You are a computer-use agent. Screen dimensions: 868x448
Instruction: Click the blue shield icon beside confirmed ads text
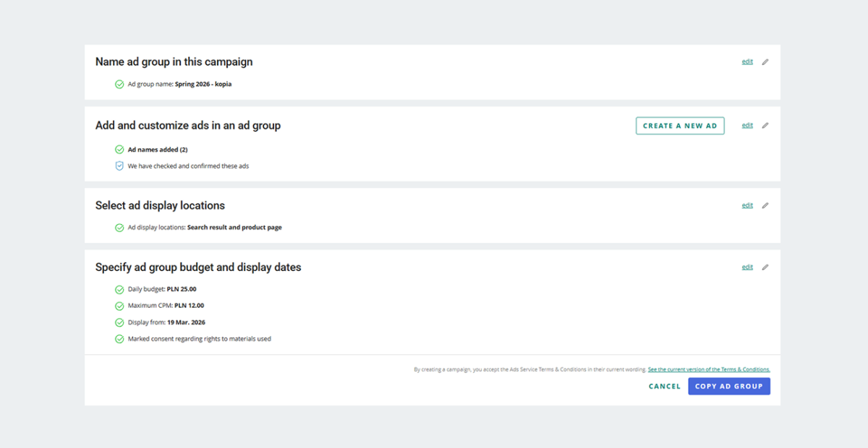[x=119, y=165]
